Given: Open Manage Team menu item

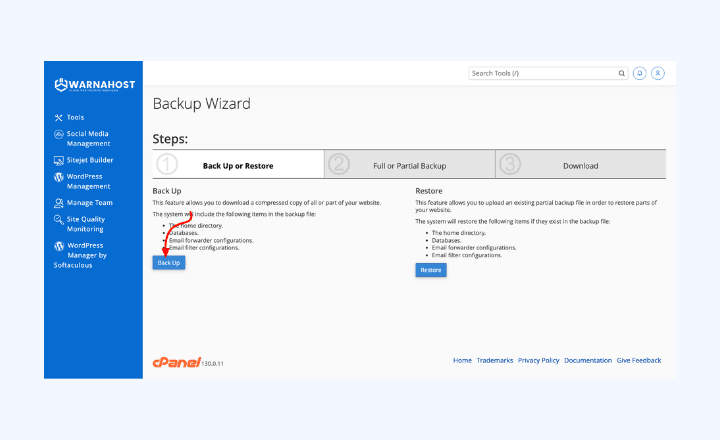Looking at the screenshot, I should (90, 203).
